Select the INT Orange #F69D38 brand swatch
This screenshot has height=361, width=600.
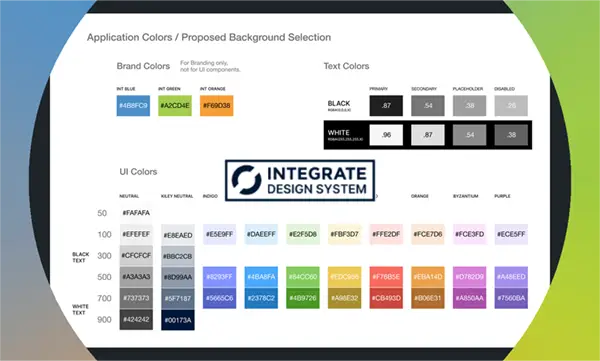pos(217,106)
